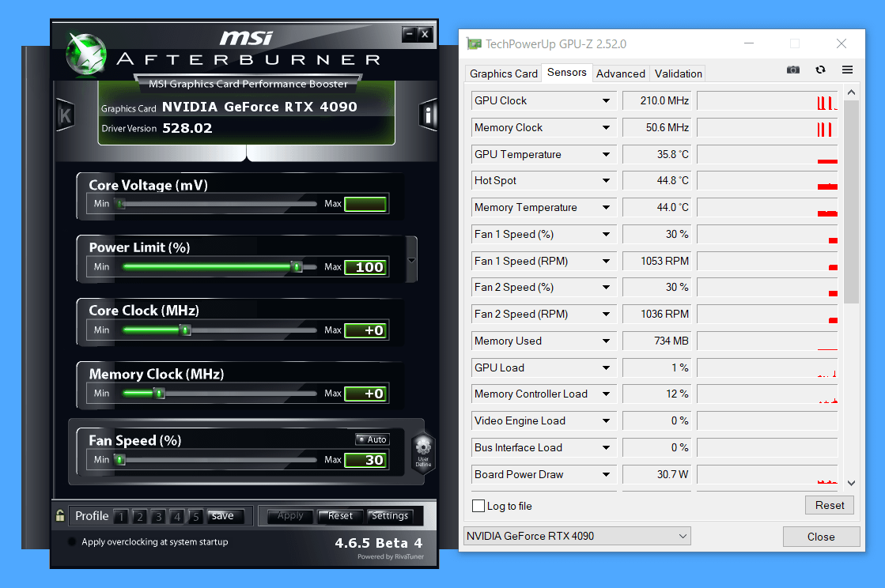Viewport: 885px width, 588px height.
Task: Open the GPU Temperature sensor dropdown
Action: pos(606,154)
